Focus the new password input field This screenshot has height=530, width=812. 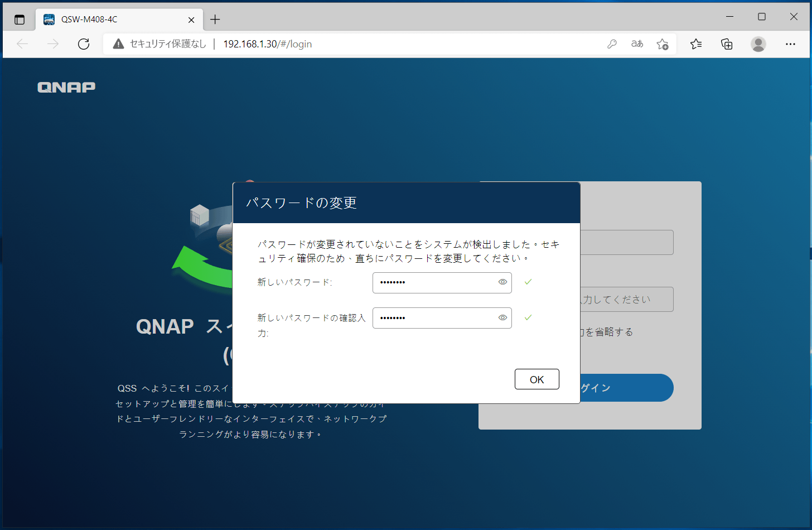pyautogui.click(x=442, y=282)
